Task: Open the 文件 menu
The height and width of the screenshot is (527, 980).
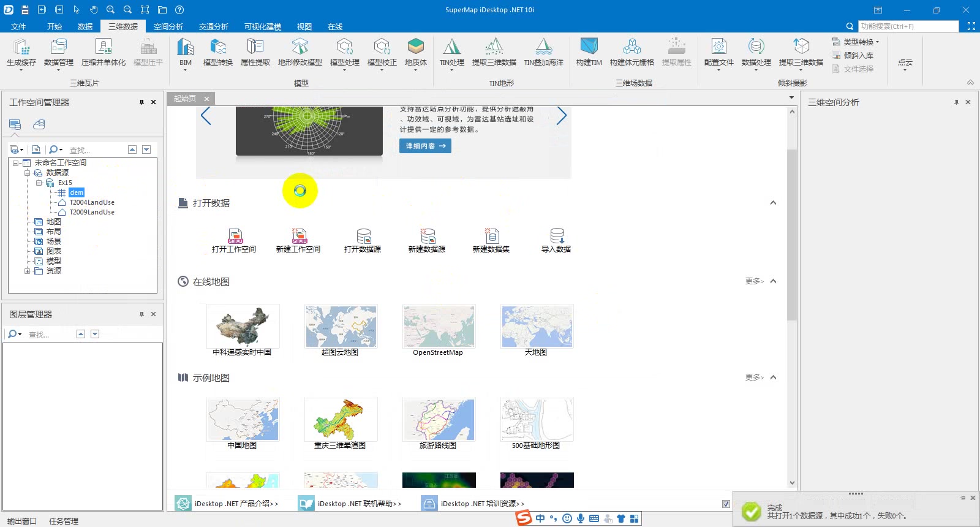Action: 18,26
